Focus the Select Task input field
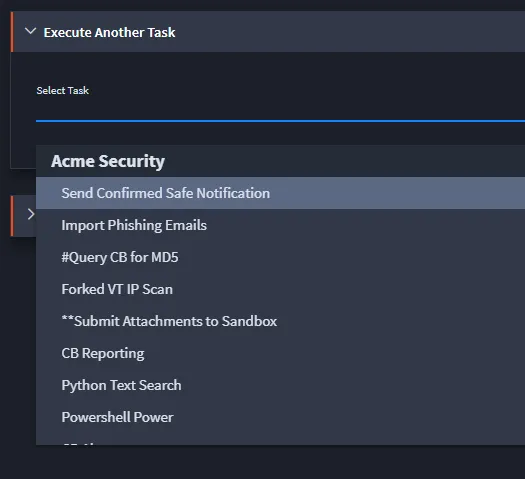 [280, 111]
